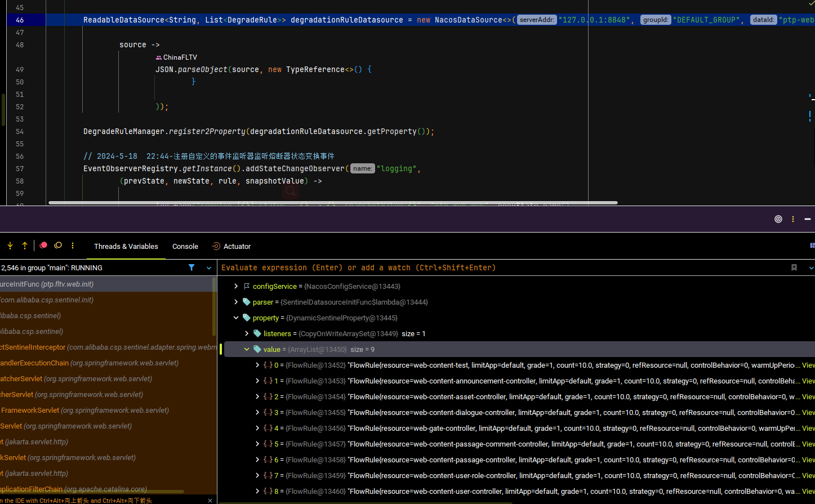Click the editor horizontal scrollbar thumb

coord(333,203)
